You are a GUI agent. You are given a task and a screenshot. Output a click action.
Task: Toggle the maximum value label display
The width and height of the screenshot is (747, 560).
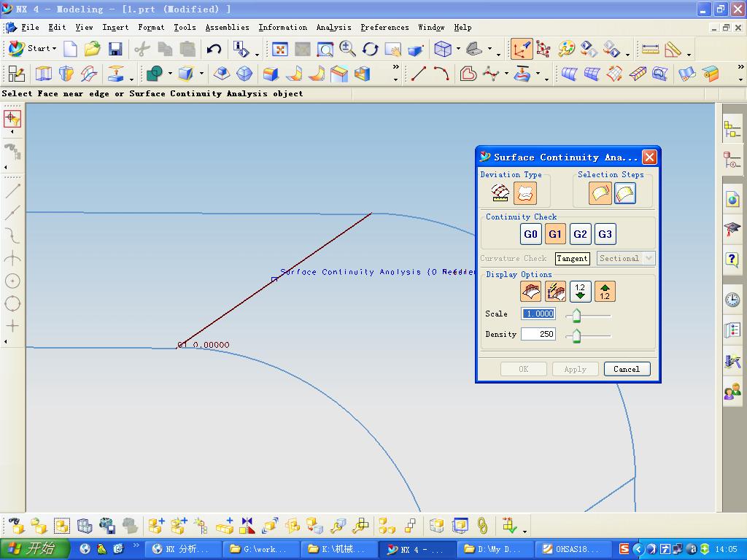(605, 292)
